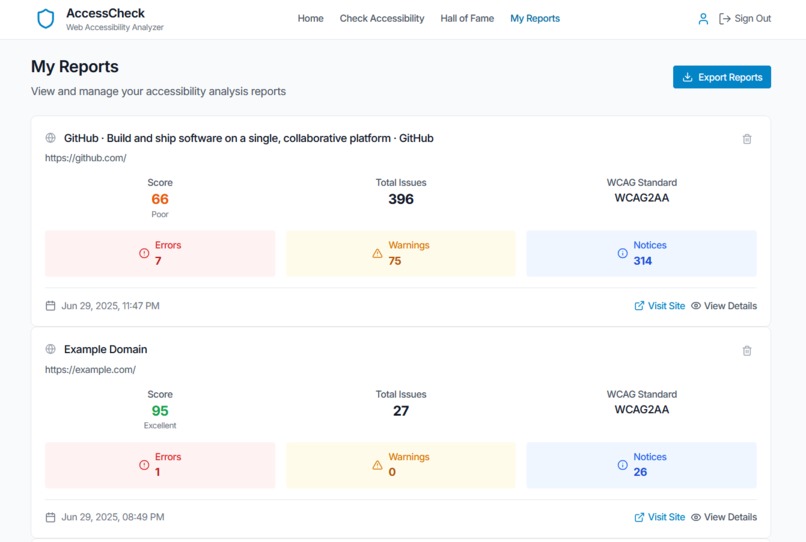Visit Site for the GitHub report

pos(660,306)
